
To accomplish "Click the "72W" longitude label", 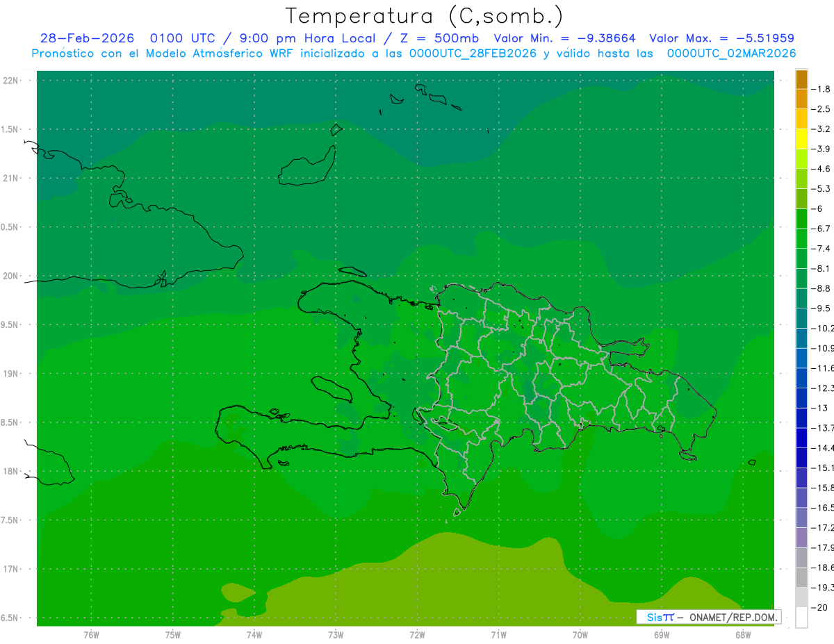I will pos(417,635).
